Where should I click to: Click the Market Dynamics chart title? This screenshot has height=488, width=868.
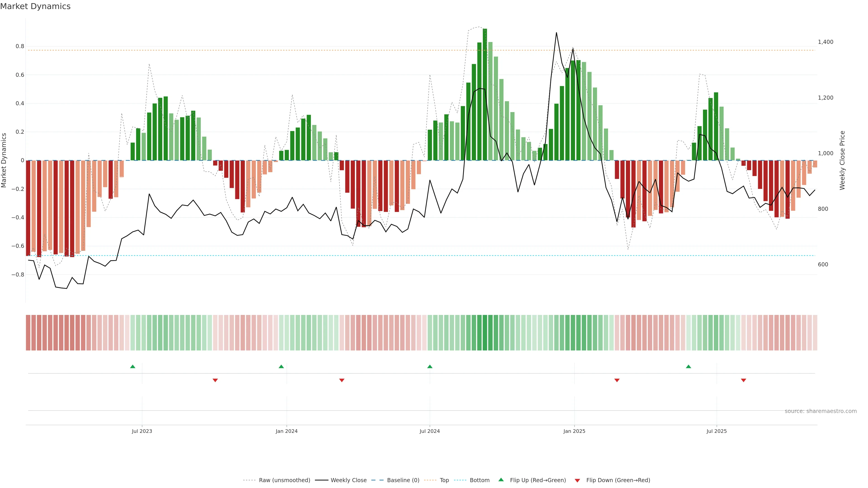pyautogui.click(x=35, y=6)
